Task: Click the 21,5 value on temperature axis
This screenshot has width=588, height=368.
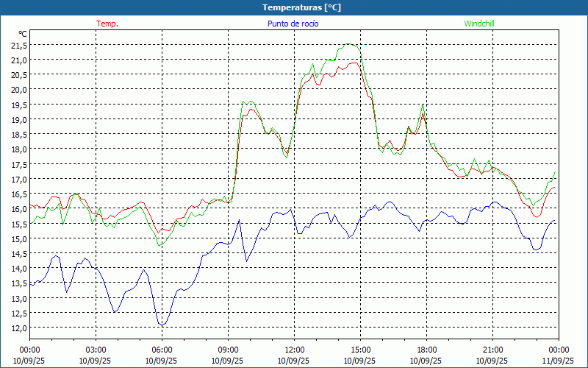Action: pyautogui.click(x=18, y=45)
